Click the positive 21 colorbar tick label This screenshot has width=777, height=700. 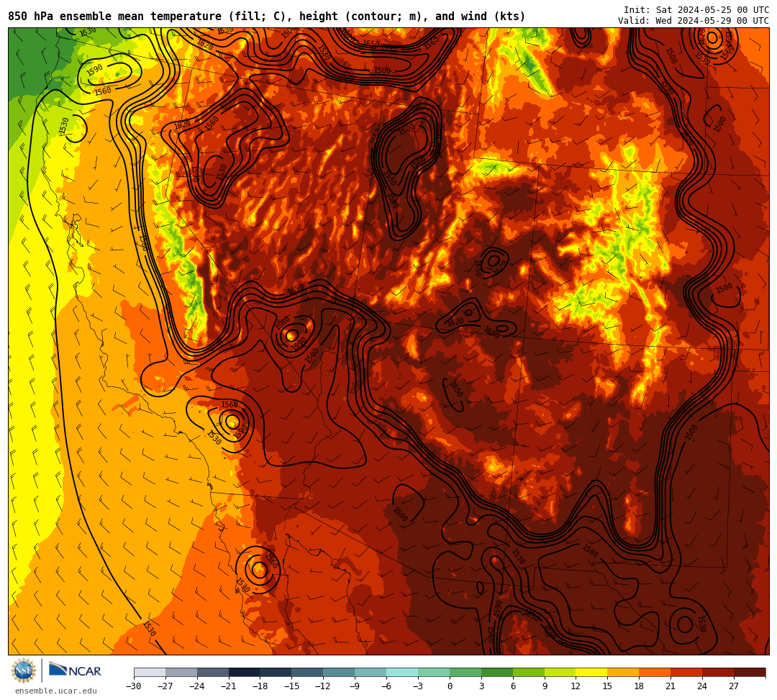coord(671,686)
